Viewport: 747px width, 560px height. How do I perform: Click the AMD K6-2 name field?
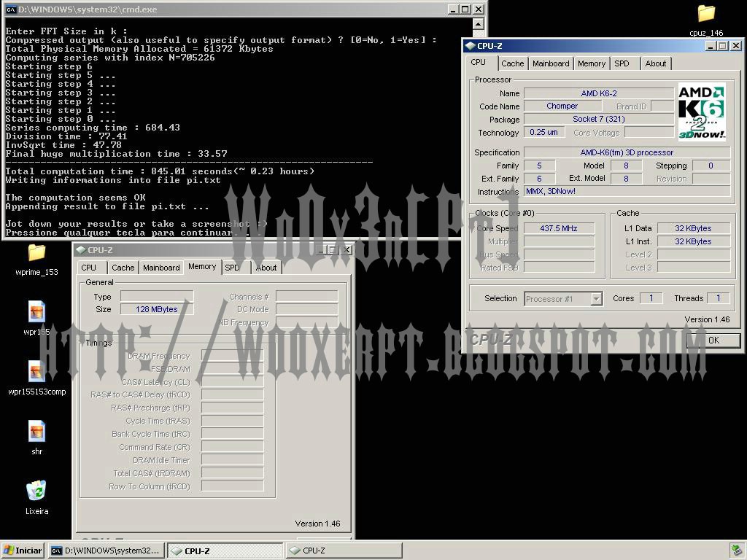point(599,93)
